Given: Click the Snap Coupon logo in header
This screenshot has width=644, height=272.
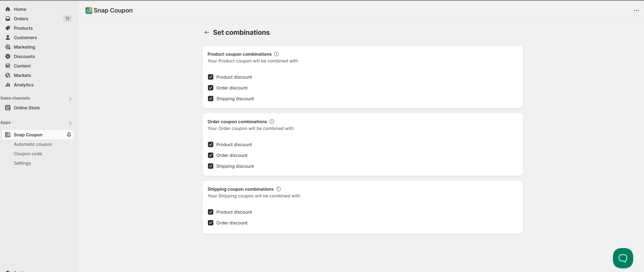Looking at the screenshot, I should point(89,10).
